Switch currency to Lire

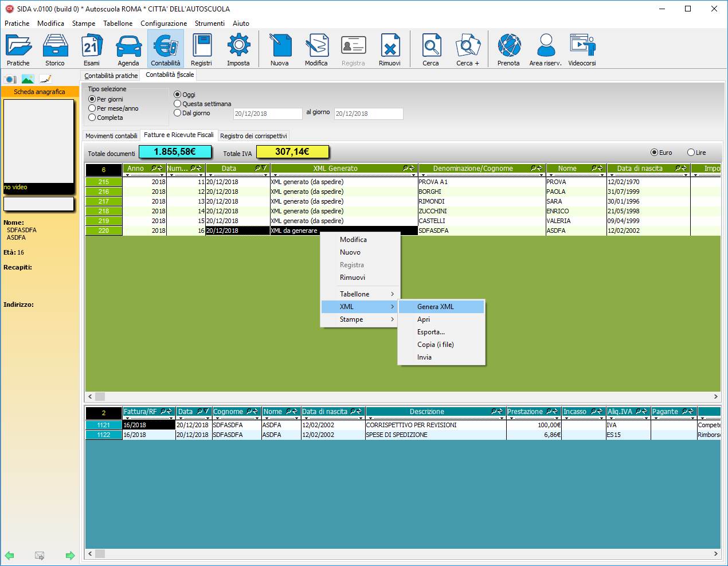pos(691,153)
